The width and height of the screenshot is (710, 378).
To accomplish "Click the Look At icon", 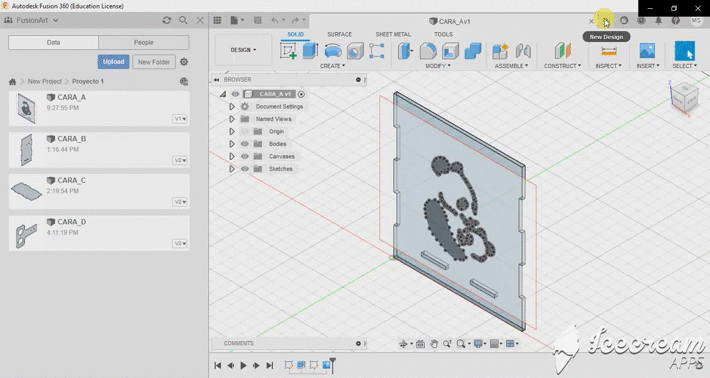I will click(420, 344).
